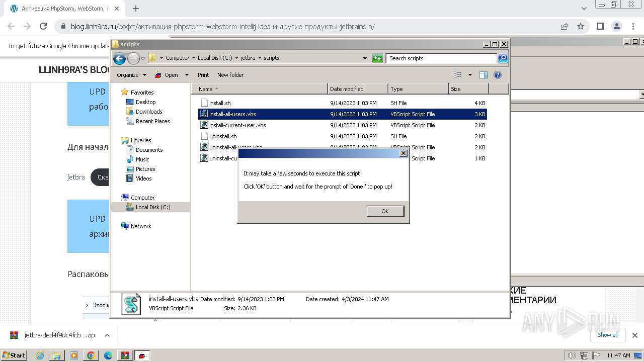Select Computer in navigation pane

[x=142, y=198]
